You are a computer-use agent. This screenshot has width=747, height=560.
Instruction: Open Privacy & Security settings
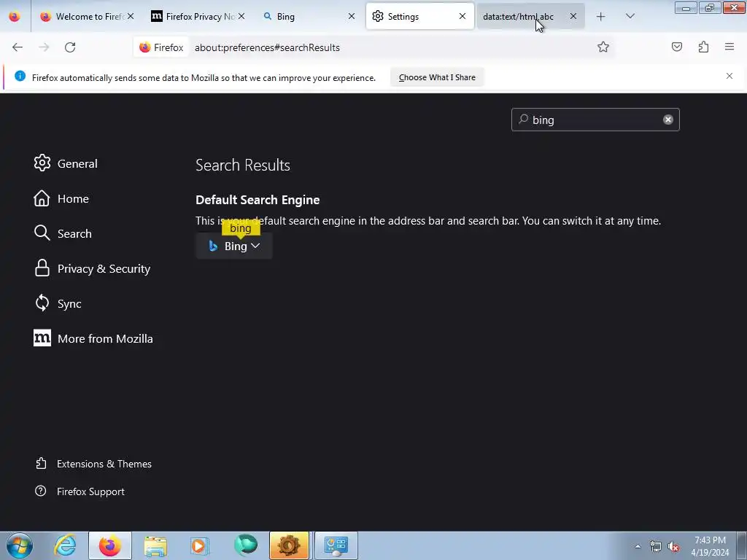(x=92, y=268)
